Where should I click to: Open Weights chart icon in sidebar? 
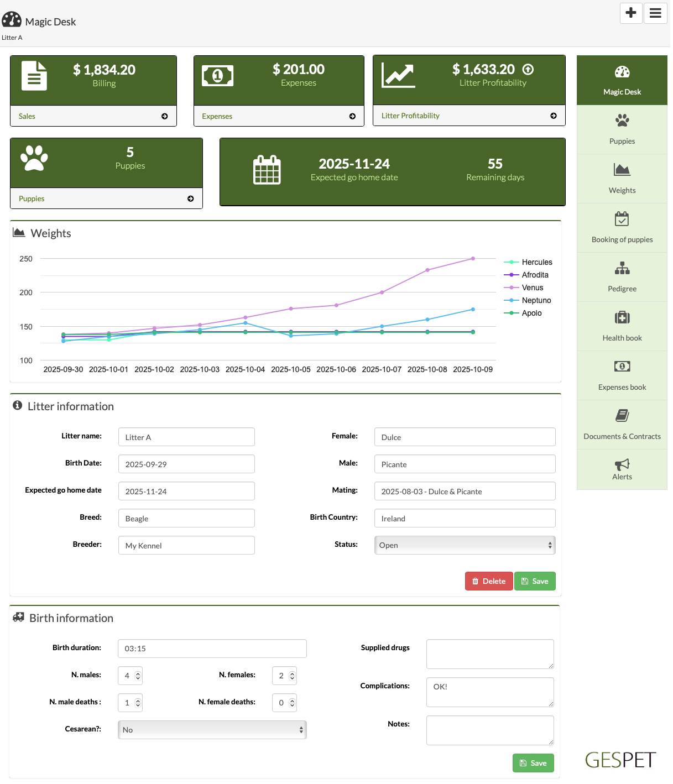pos(622,170)
